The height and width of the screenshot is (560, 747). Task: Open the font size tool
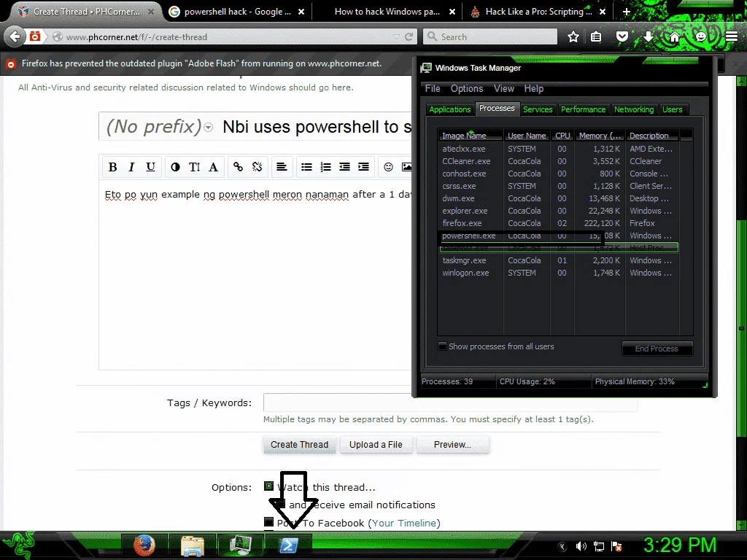tap(194, 167)
